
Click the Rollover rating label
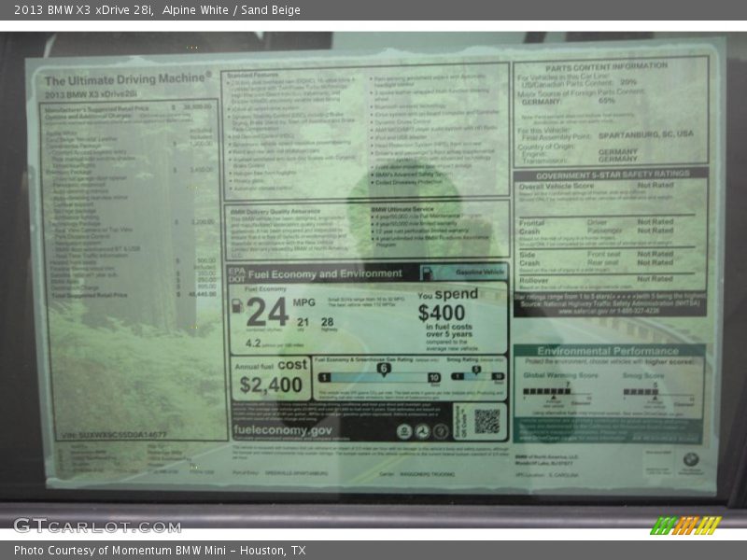click(533, 281)
